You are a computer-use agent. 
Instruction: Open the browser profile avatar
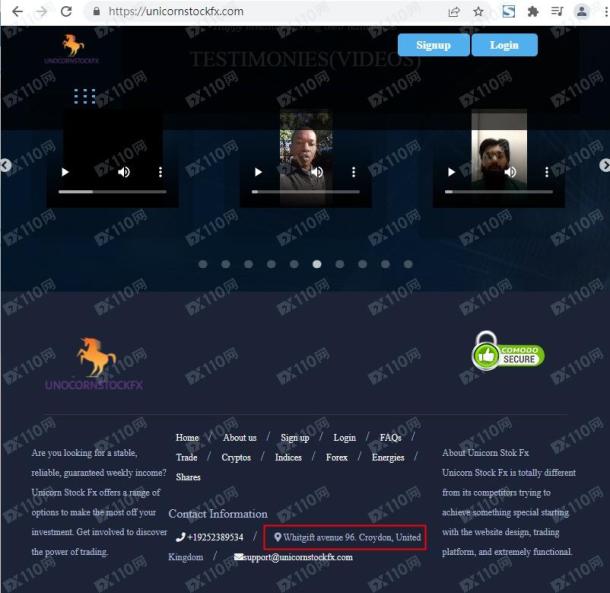[582, 11]
